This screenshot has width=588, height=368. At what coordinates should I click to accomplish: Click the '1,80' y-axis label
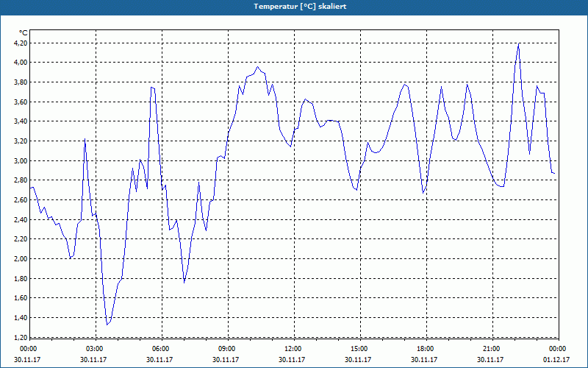tap(21, 279)
